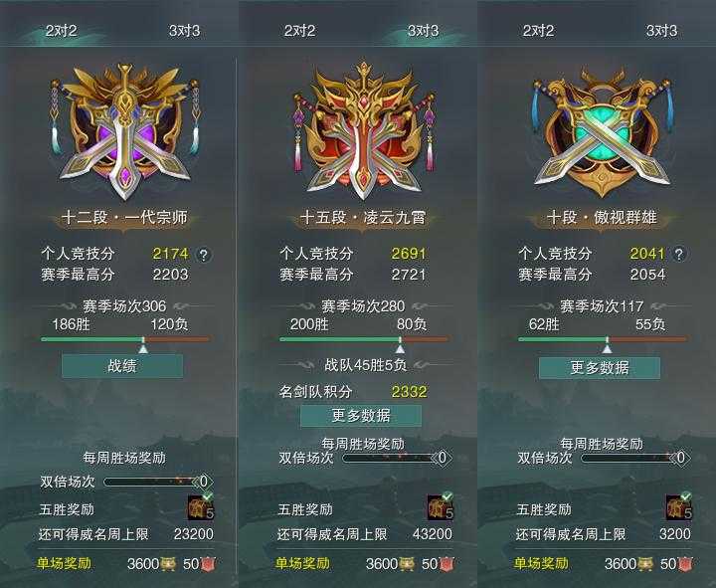The height and width of the screenshot is (588, 716).
Task: Click the 五胜奖励 reward item in right panel
Action: tap(679, 506)
